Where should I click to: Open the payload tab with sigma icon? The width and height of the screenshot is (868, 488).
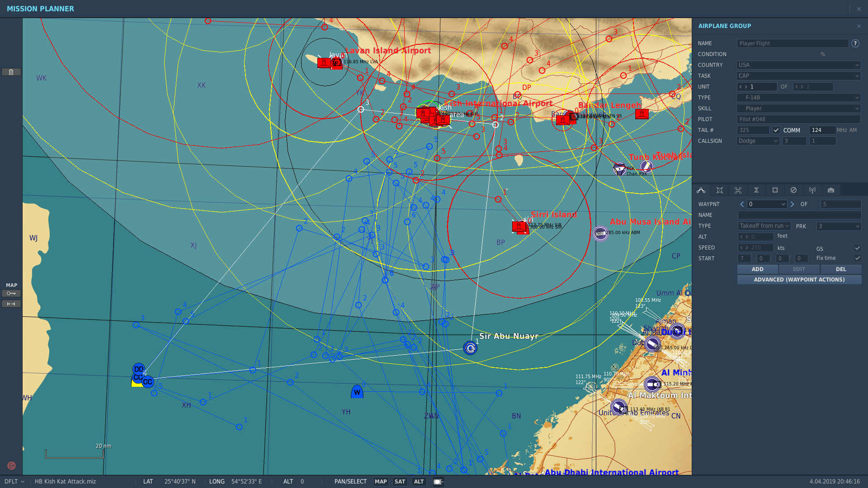point(756,190)
